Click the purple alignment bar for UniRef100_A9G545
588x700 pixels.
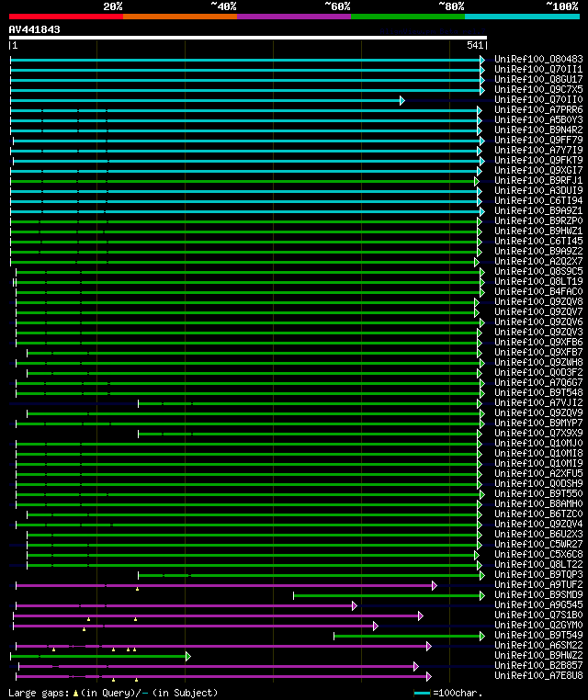(x=187, y=605)
